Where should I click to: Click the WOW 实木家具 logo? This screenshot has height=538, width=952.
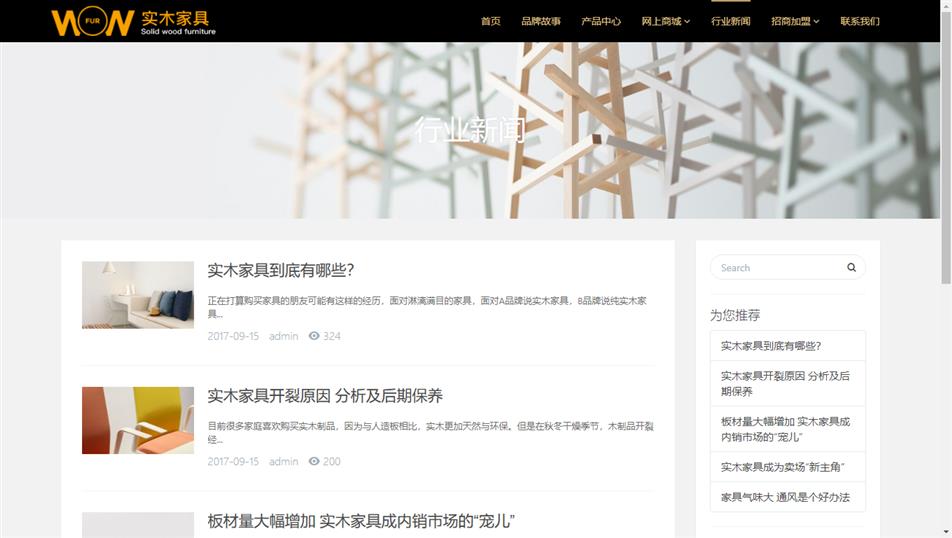(134, 22)
